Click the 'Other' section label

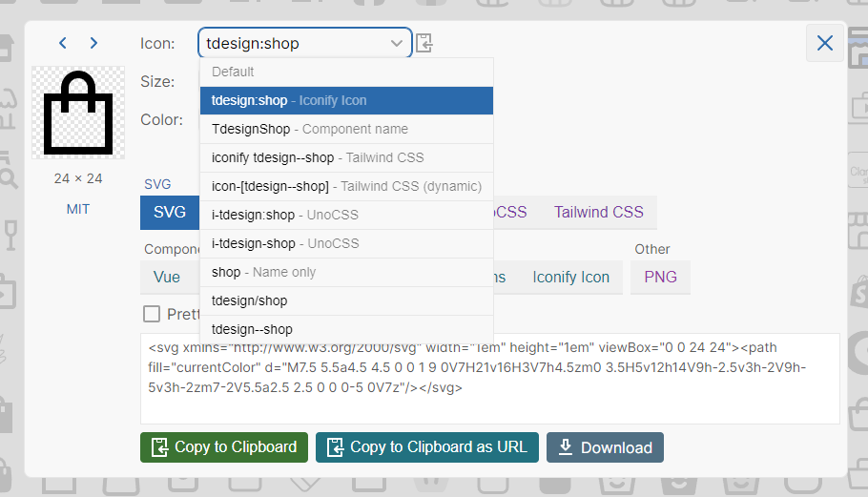(x=652, y=249)
